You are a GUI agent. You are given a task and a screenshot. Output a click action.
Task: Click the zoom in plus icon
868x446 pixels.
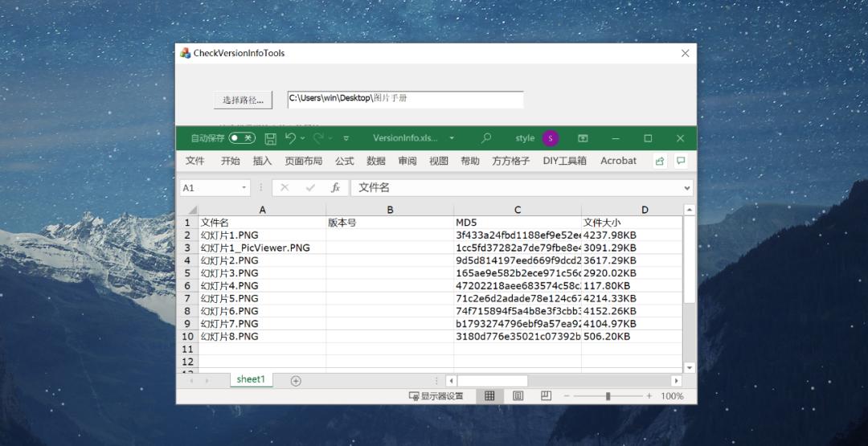(649, 396)
